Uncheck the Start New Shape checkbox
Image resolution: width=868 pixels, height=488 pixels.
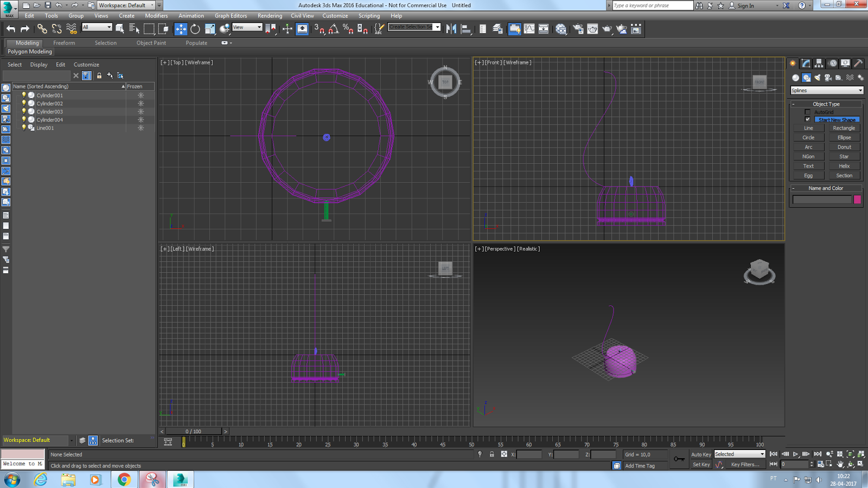(x=808, y=120)
